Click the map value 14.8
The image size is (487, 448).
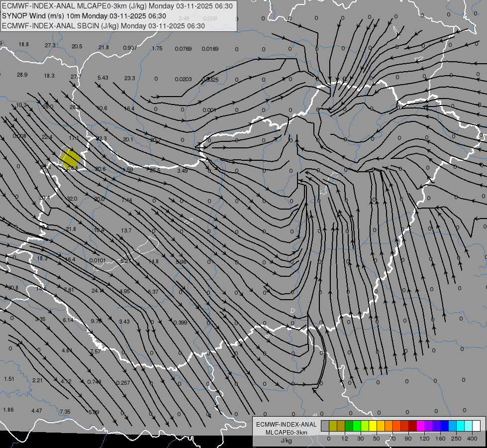pyautogui.click(x=153, y=261)
